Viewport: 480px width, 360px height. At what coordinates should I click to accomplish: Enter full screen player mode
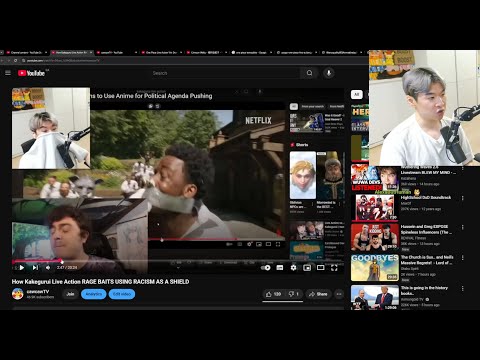[x=334, y=268]
